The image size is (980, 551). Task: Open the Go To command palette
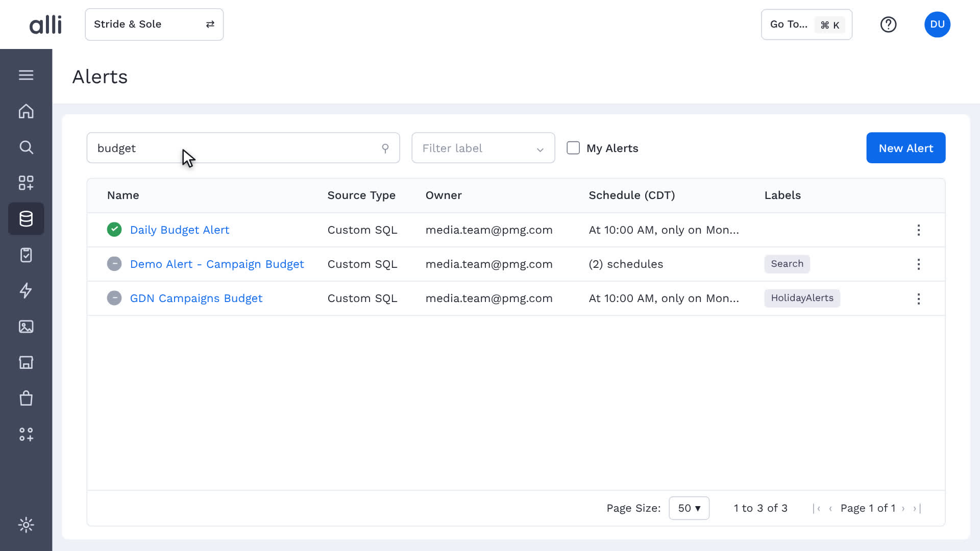point(806,24)
